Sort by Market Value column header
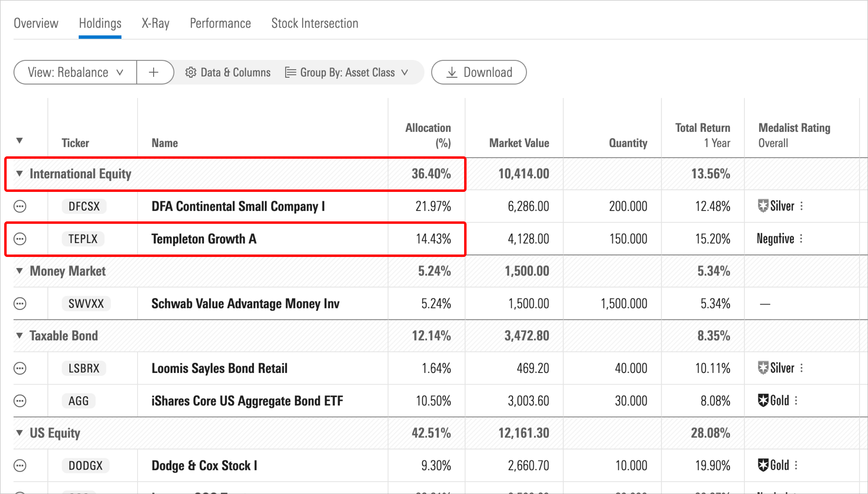Screen dimensions: 868x494 [519, 143]
